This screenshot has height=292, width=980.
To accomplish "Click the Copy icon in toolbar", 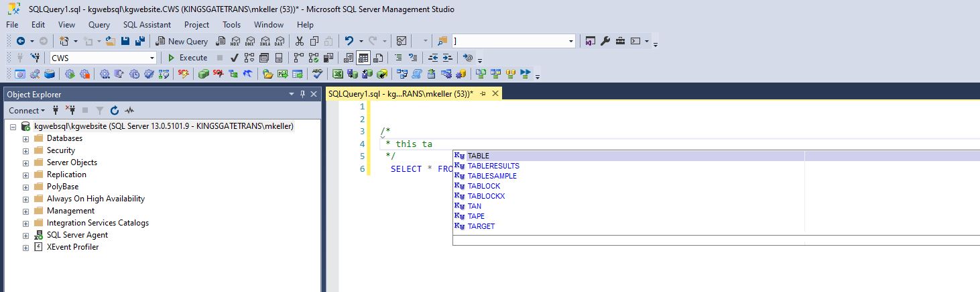I will pyautogui.click(x=314, y=41).
